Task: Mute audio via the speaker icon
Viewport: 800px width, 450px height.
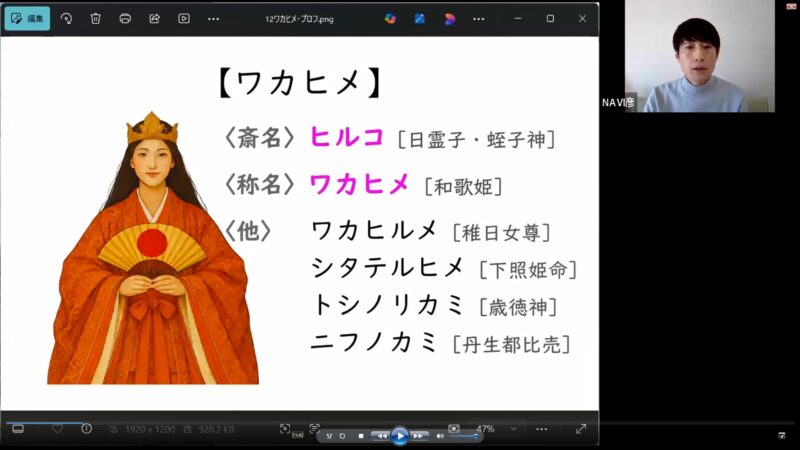Action: pyautogui.click(x=440, y=436)
